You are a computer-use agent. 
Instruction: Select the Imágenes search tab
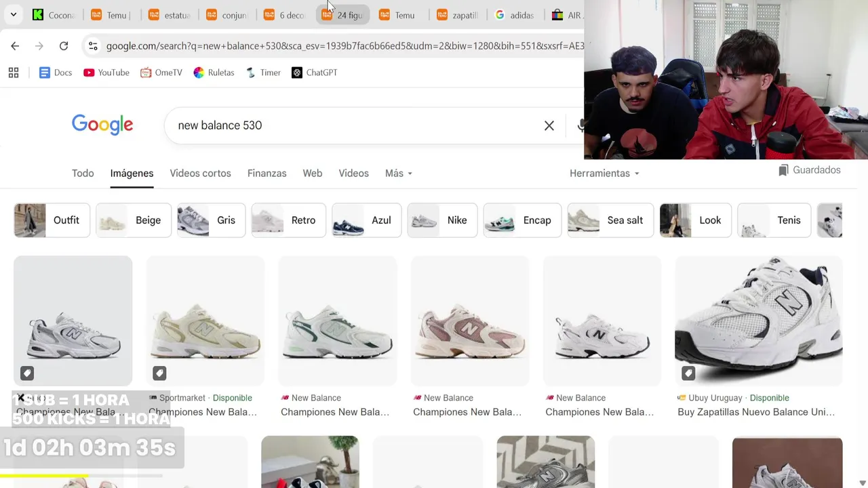[x=132, y=174]
